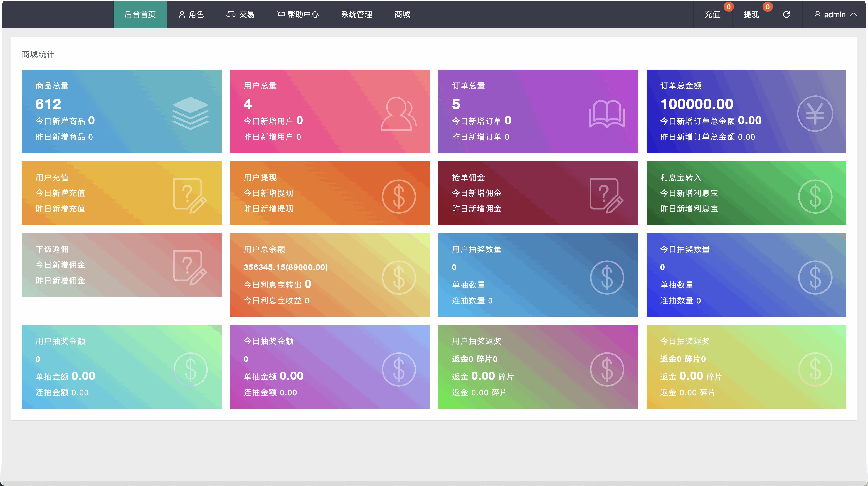
Task: Expand the admin user dropdown
Action: 835,14
